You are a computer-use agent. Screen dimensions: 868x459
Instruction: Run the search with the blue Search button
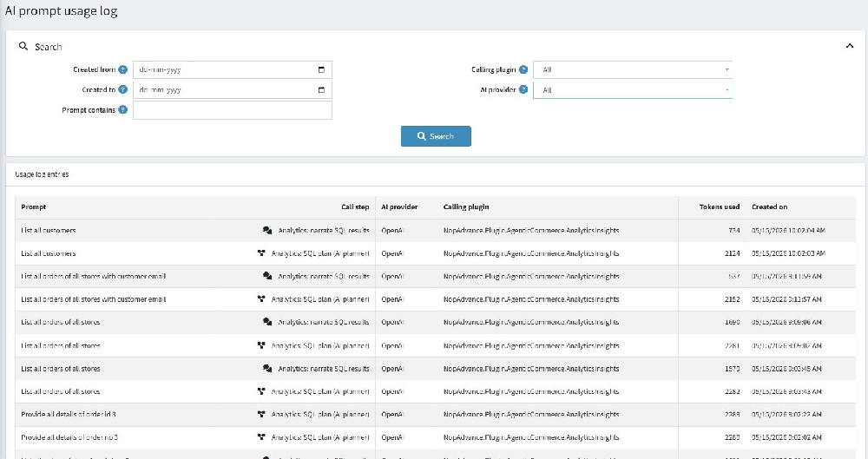coord(436,136)
